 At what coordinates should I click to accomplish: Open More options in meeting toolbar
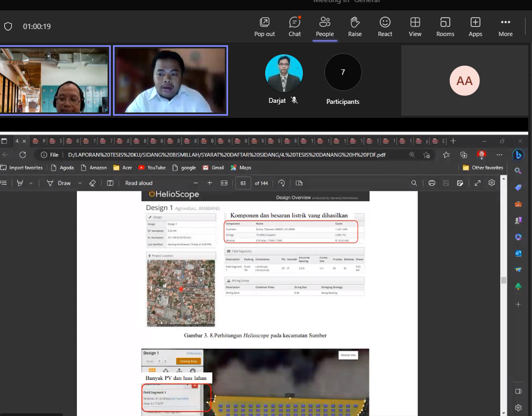505,26
